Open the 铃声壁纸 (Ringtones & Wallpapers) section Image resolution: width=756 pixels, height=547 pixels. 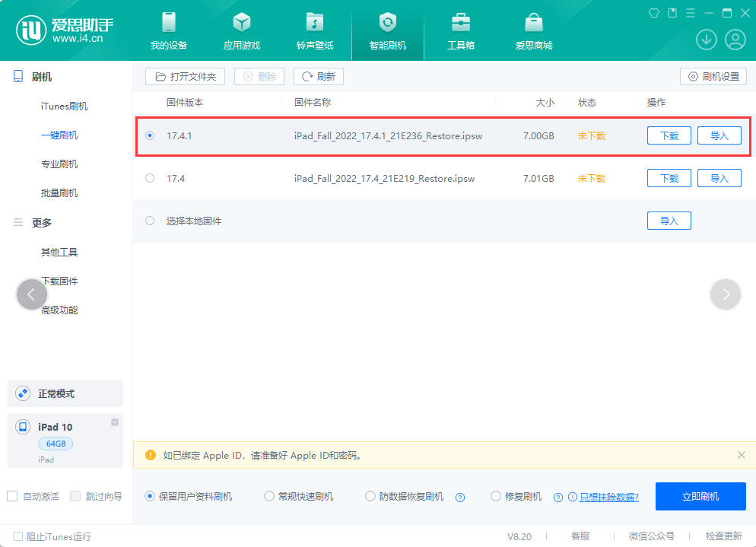314,30
